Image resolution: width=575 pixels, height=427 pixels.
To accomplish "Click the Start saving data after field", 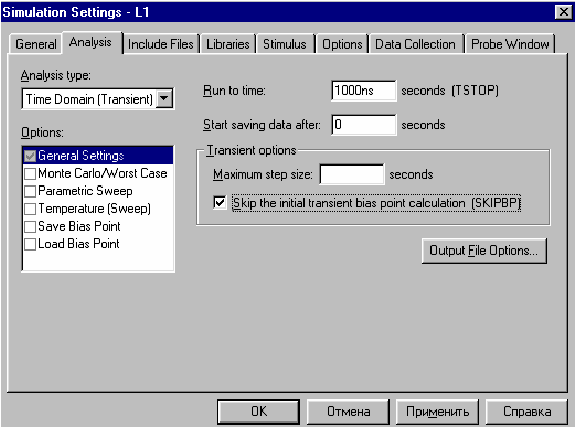I will [364, 125].
